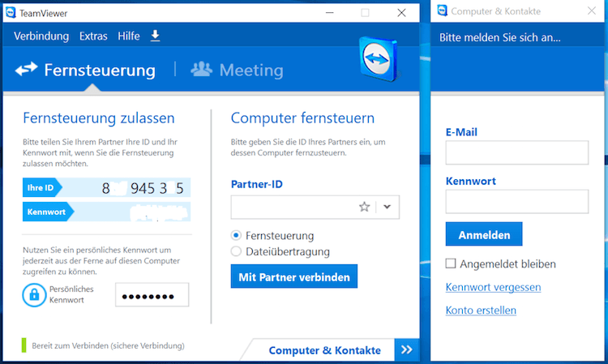Check the Angemeldet bleiben checkbox
Screen dimensions: 608x364
pos(451,263)
